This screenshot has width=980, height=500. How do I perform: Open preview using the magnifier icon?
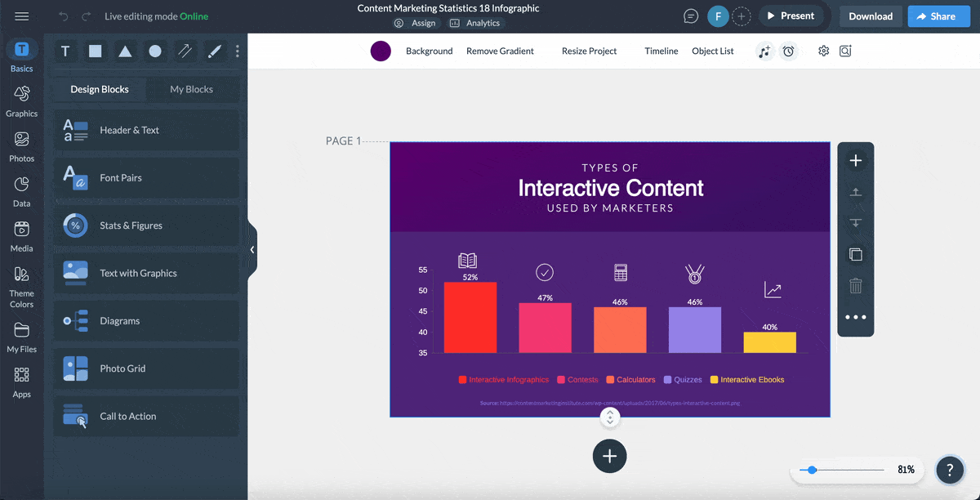[x=845, y=51]
